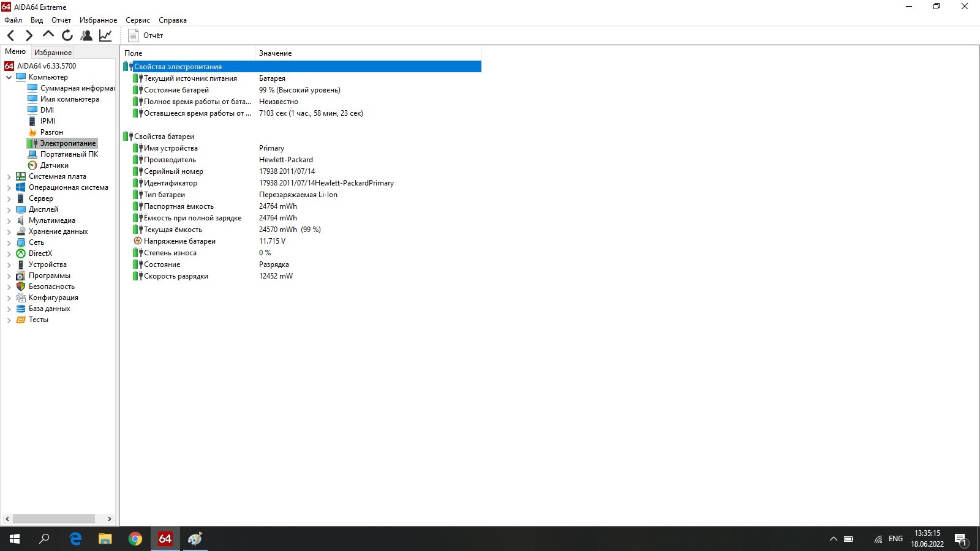Open the Сервис menu

coord(137,20)
